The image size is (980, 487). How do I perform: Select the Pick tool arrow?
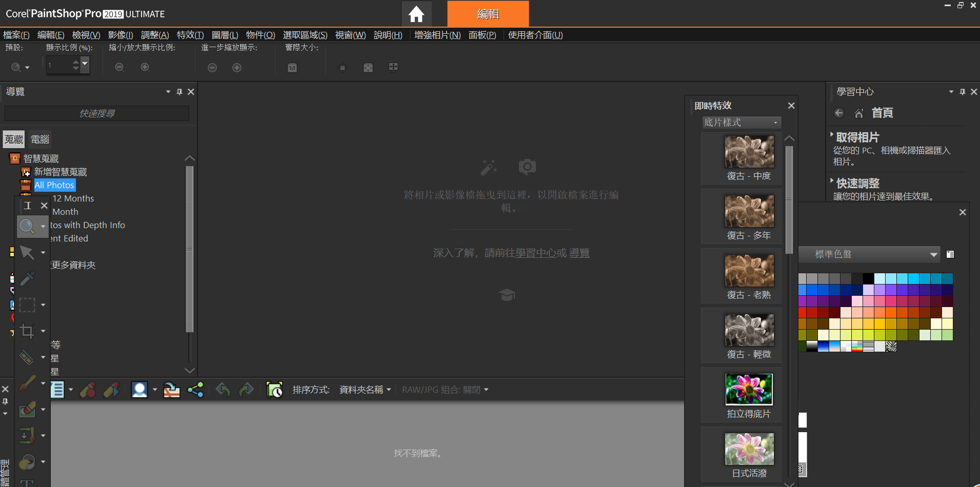tap(27, 252)
